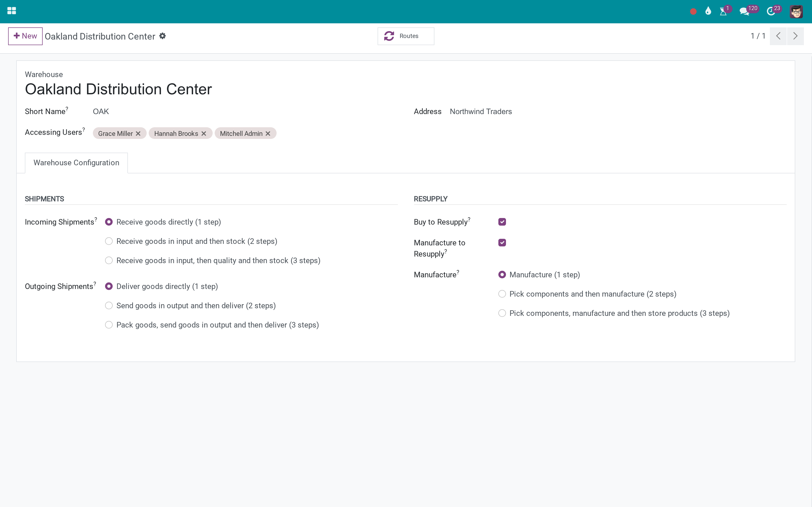Open the water drop debug icon
The height and width of the screenshot is (507, 812).
(708, 11)
